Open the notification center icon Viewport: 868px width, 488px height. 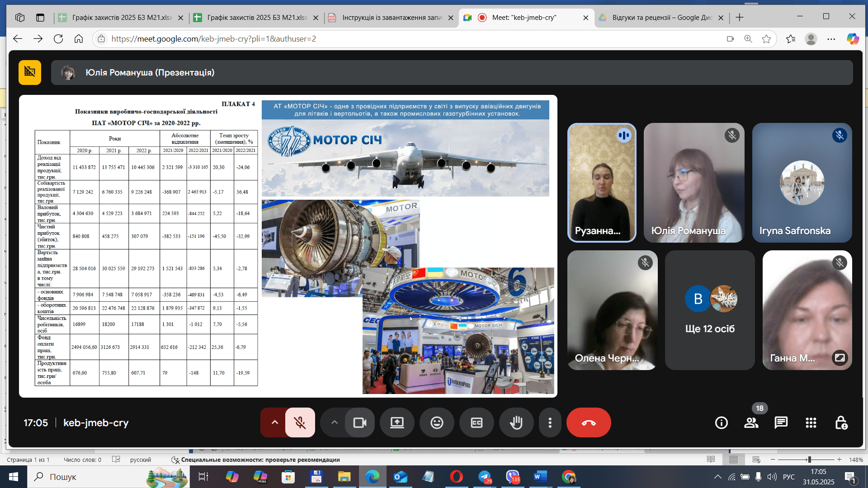[x=850, y=477]
